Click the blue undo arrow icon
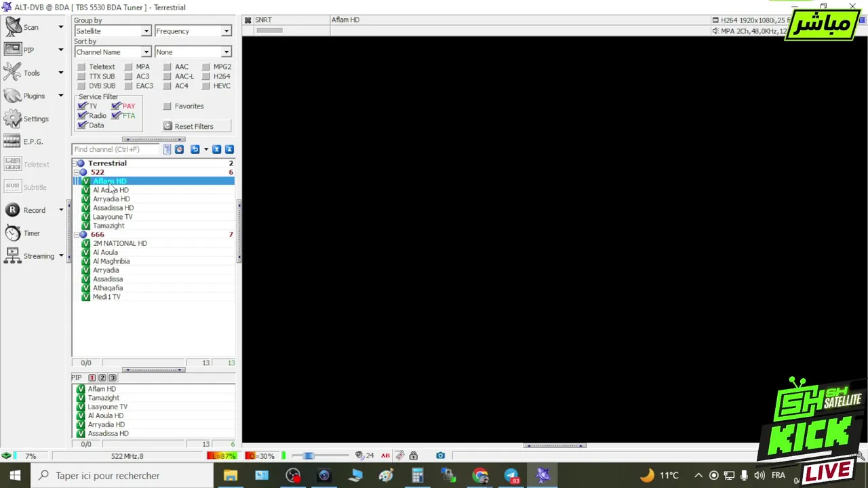868x488 pixels. (x=195, y=149)
